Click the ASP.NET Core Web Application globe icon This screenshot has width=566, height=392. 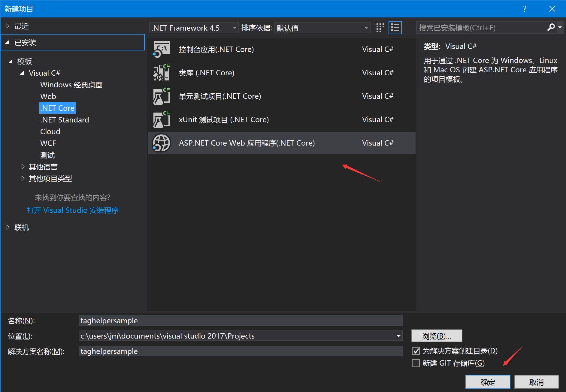[162, 143]
